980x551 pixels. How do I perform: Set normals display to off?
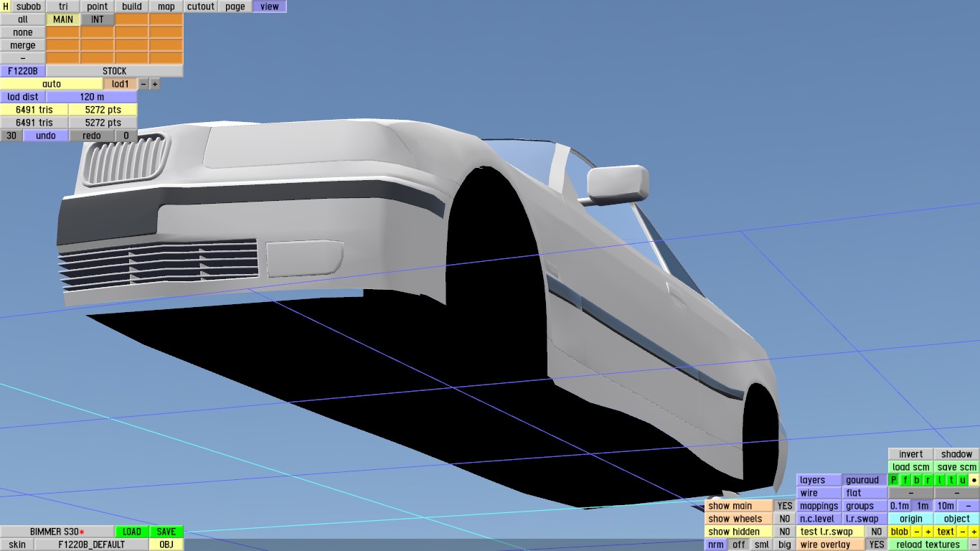tap(739, 545)
